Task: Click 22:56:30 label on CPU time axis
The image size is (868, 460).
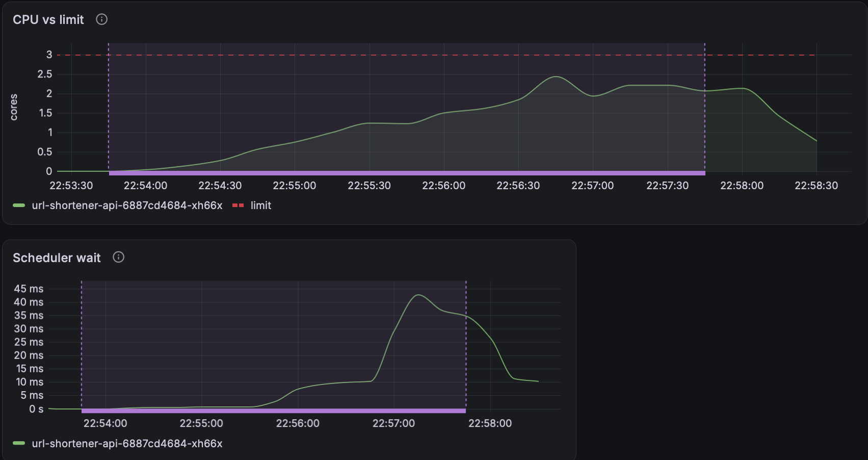Action: click(518, 186)
